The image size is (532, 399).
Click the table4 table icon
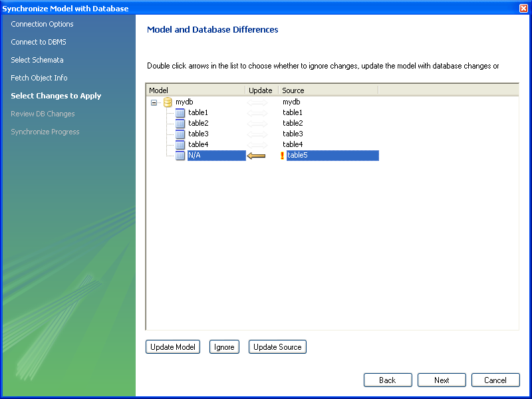(x=180, y=145)
